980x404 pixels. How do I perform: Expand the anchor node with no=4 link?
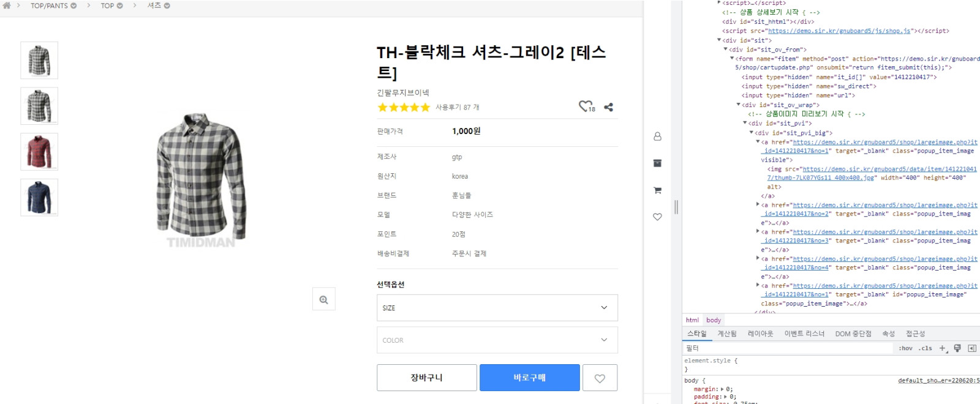point(758,258)
